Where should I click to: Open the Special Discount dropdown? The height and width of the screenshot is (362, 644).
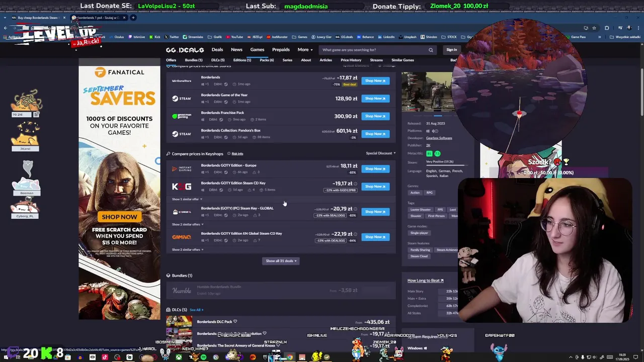[381, 153]
